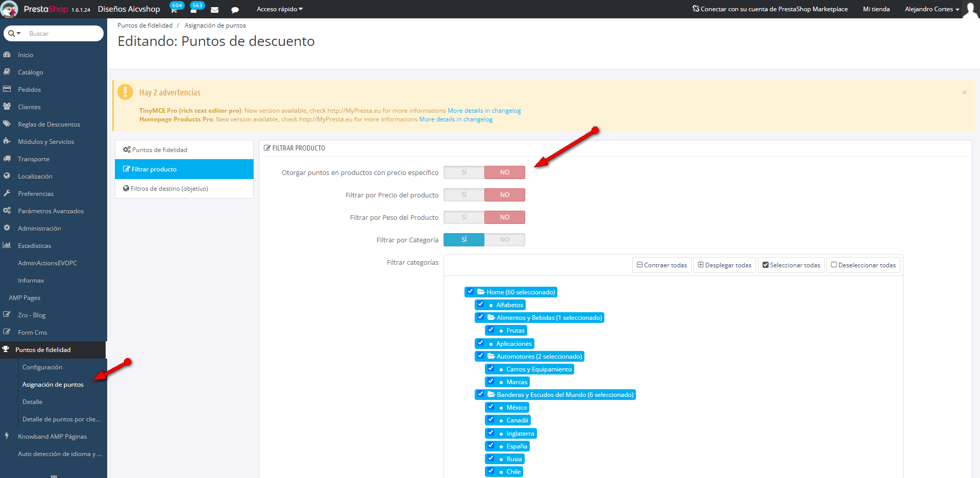The height and width of the screenshot is (478, 980).
Task: Click the Contraer todas button
Action: [x=662, y=265]
